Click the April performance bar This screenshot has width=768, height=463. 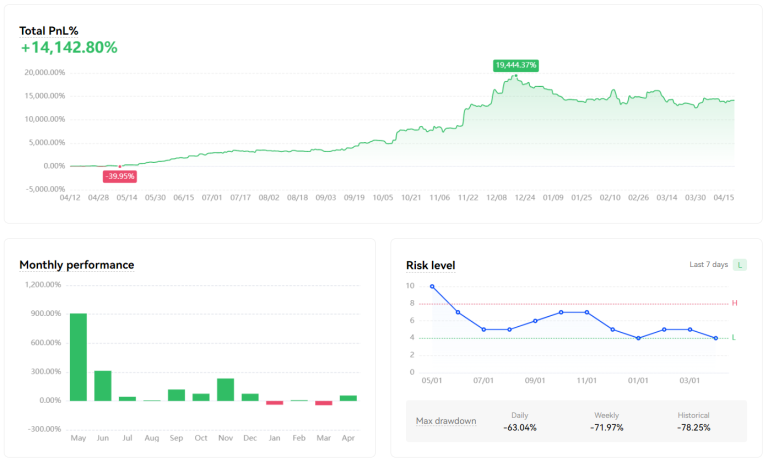348,397
